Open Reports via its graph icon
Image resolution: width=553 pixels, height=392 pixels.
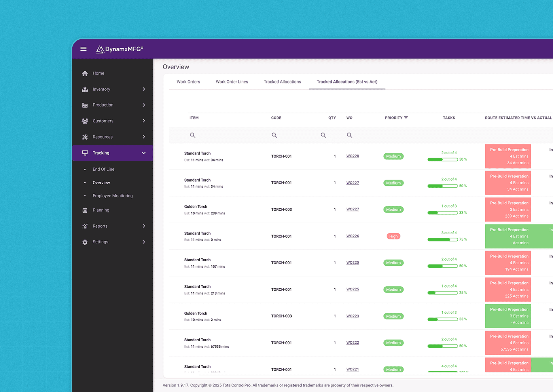pos(85,226)
